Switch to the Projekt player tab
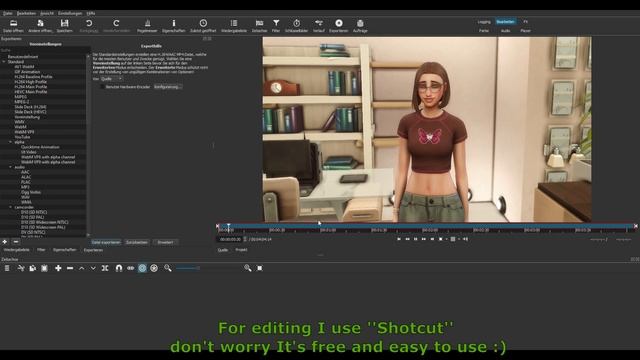Image resolution: width=640 pixels, height=360 pixels. tap(241, 250)
